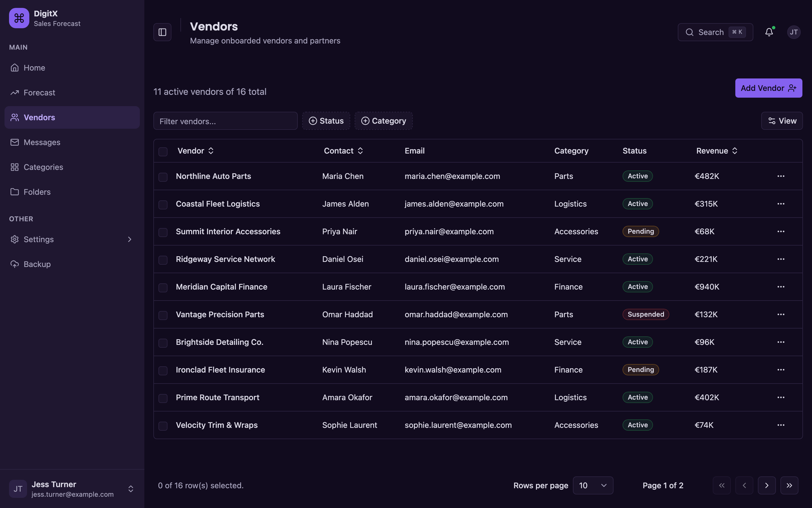Click Active badge for Prime Route Transport
812x508 pixels.
pos(637,397)
